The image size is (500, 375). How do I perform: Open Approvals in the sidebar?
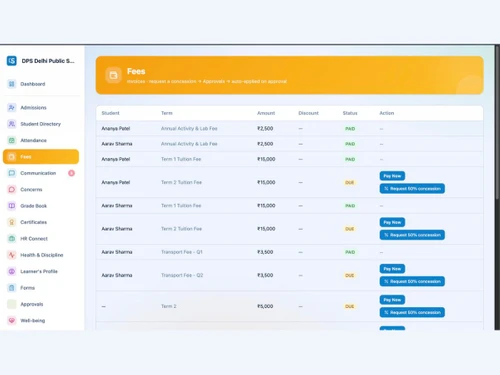pos(41,304)
